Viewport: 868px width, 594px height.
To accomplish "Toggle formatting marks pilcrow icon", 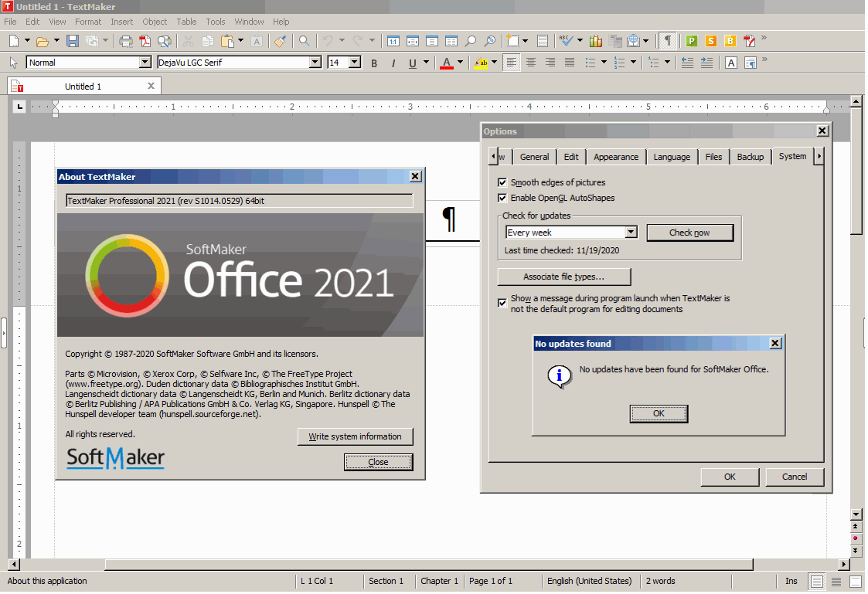I will point(667,41).
